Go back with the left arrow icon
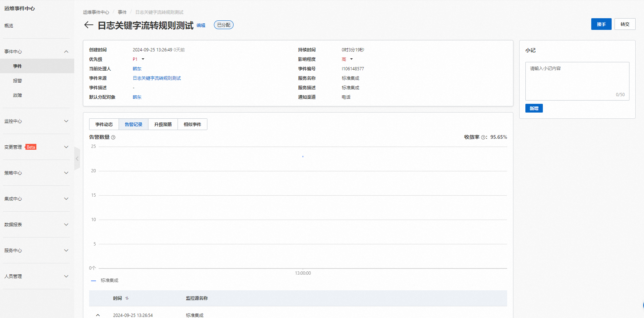 89,25
